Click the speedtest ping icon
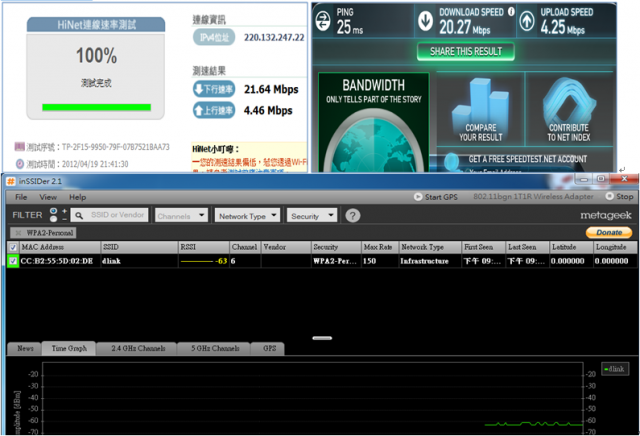The width and height of the screenshot is (640, 436). (323, 21)
